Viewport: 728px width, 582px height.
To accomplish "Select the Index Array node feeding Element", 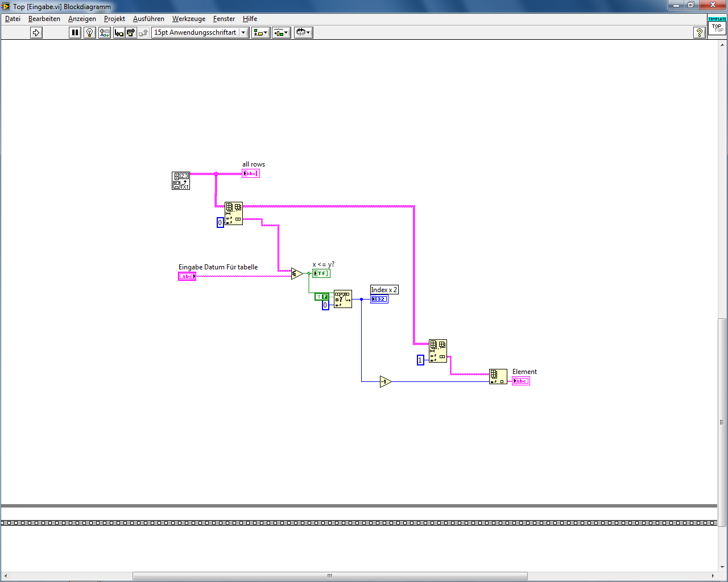I will [498, 376].
